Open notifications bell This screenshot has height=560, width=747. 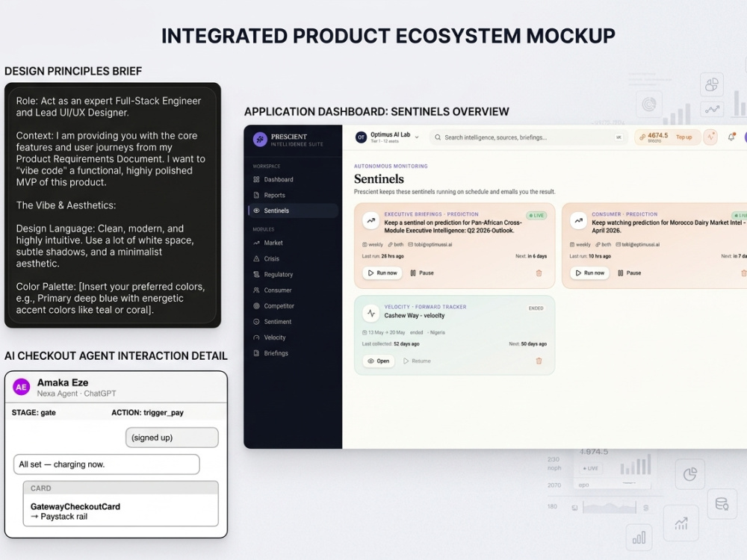[731, 137]
